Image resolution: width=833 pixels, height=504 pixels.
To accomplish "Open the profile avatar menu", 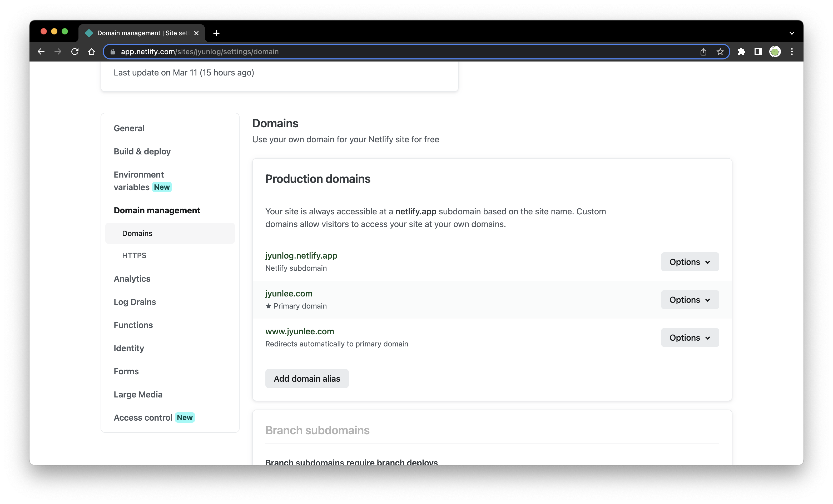I will coord(775,52).
